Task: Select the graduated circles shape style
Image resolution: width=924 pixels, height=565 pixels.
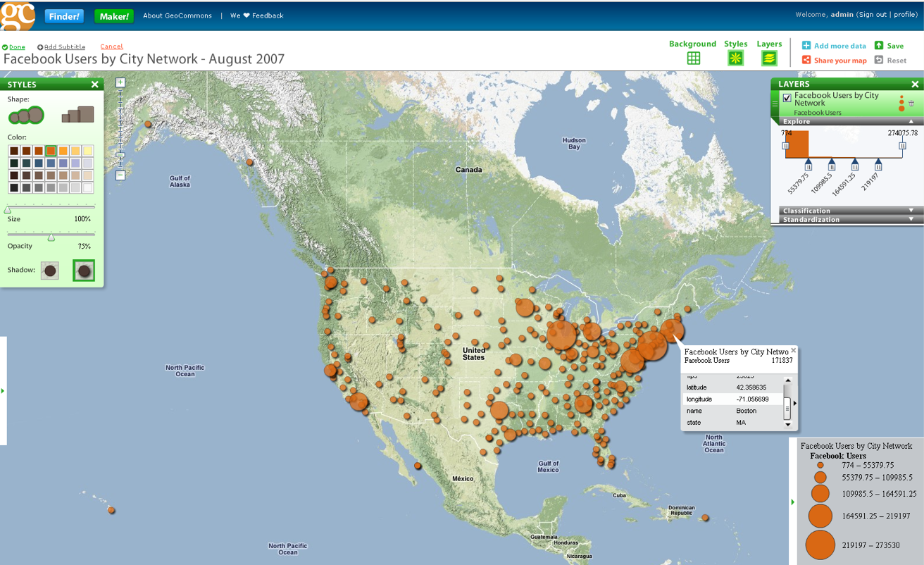Action: tap(27, 114)
